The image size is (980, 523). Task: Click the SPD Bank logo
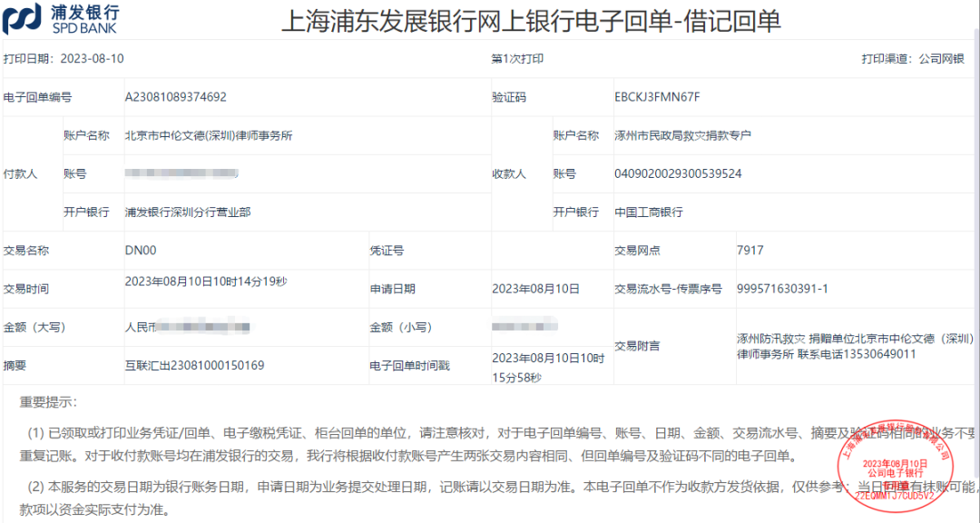(60, 19)
